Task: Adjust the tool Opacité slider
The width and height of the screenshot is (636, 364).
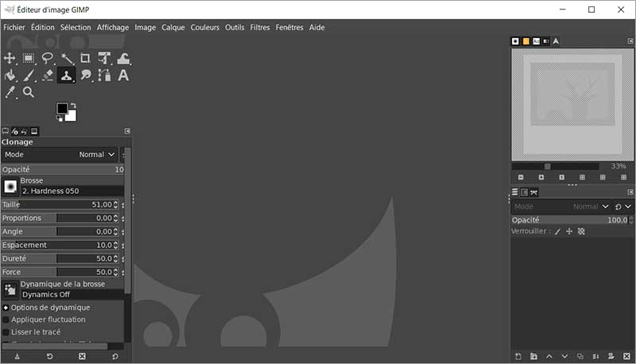Action: coord(63,169)
